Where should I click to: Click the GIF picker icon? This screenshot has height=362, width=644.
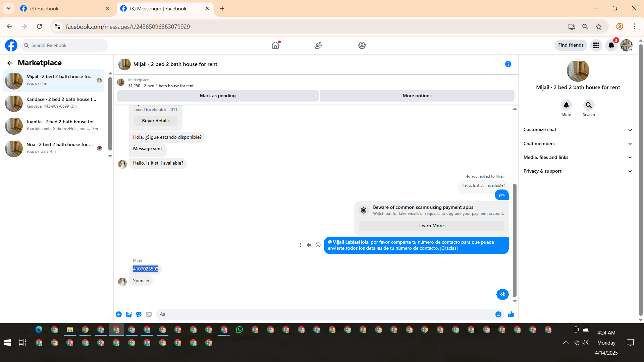point(149,314)
